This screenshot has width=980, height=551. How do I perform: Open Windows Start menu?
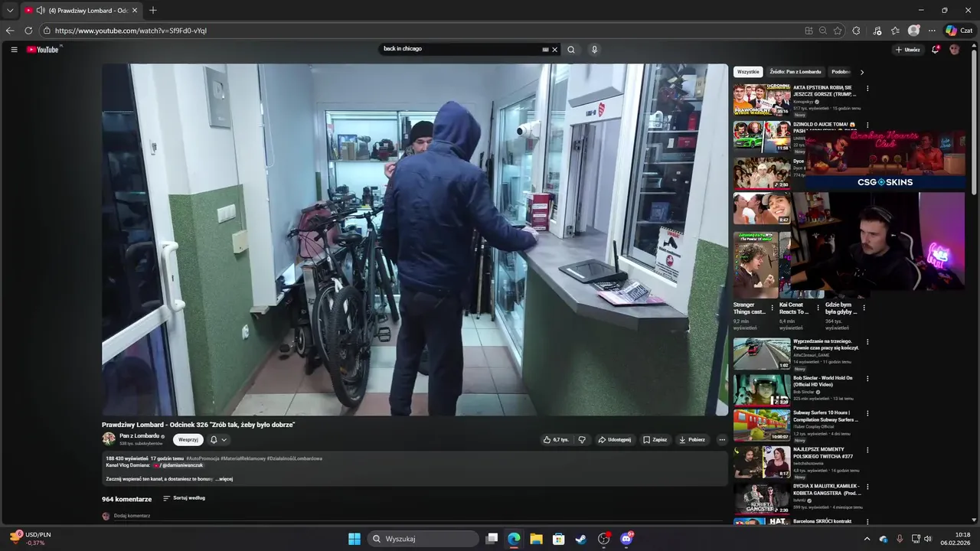coord(354,539)
